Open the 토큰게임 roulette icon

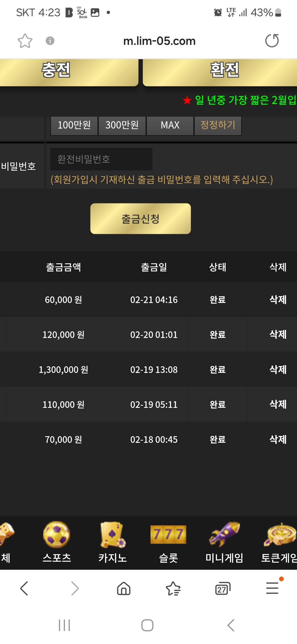coord(280,534)
